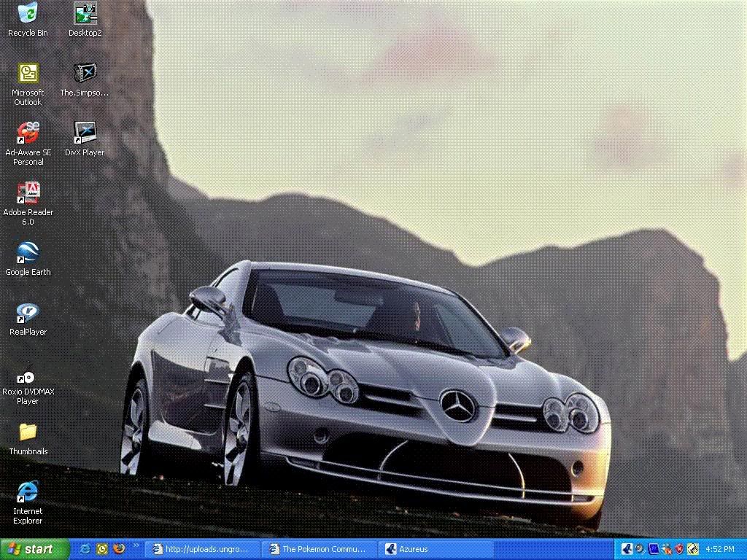Screen dimensions: 747x560
Task: Click the round silver disc tray icon
Action: pos(640,549)
